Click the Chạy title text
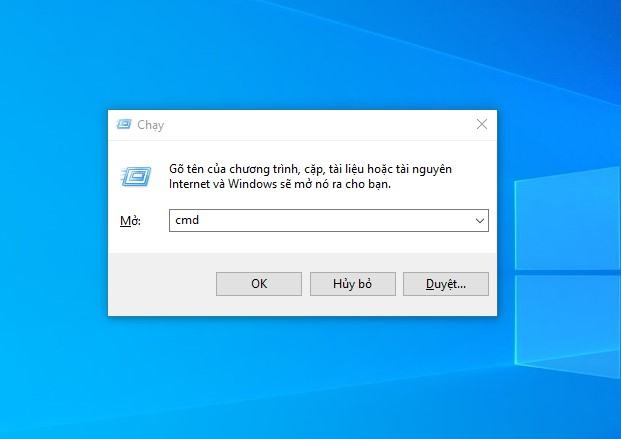 click(150, 125)
